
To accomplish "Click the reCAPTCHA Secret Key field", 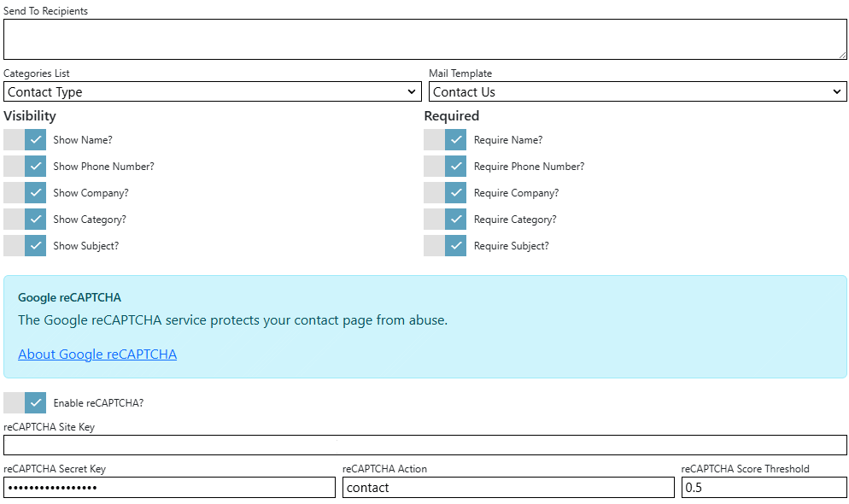I will point(169,488).
